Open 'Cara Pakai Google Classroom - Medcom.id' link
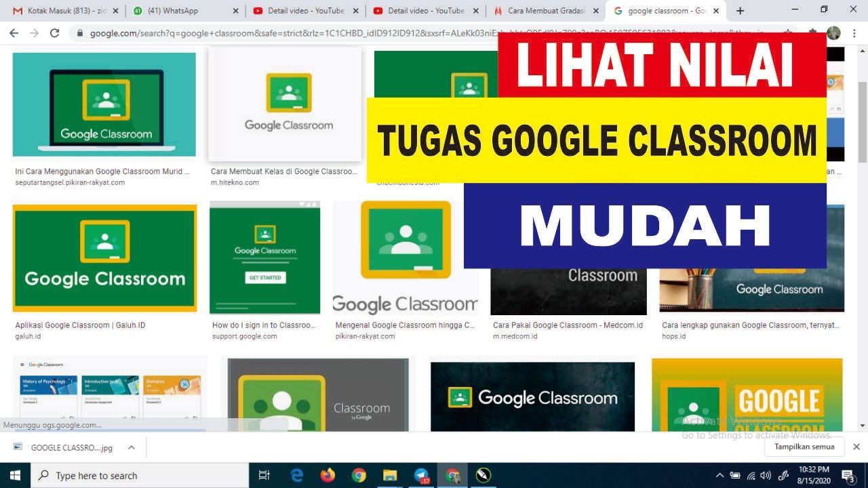868x488 pixels. point(568,325)
